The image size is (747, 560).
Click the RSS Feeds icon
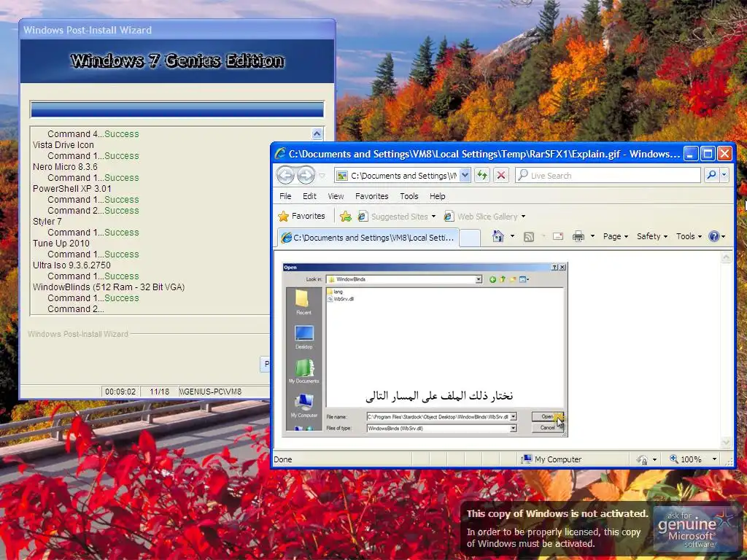pos(528,237)
